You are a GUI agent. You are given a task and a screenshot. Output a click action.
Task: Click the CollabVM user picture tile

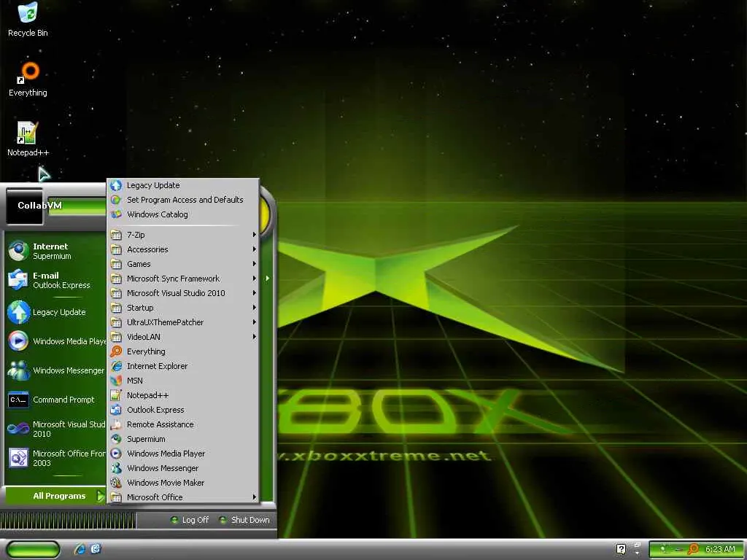(x=24, y=206)
